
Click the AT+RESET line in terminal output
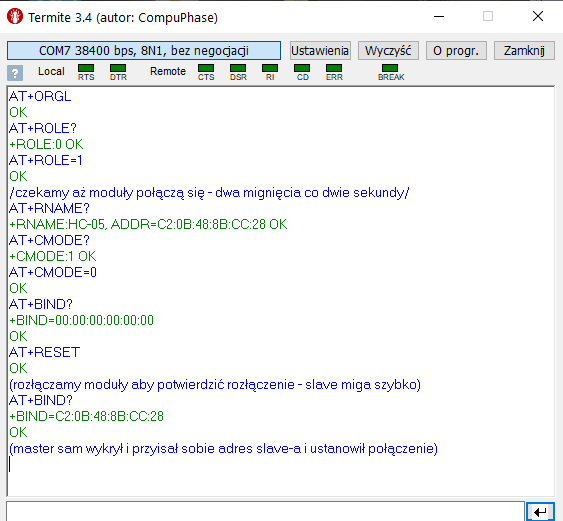[45, 352]
